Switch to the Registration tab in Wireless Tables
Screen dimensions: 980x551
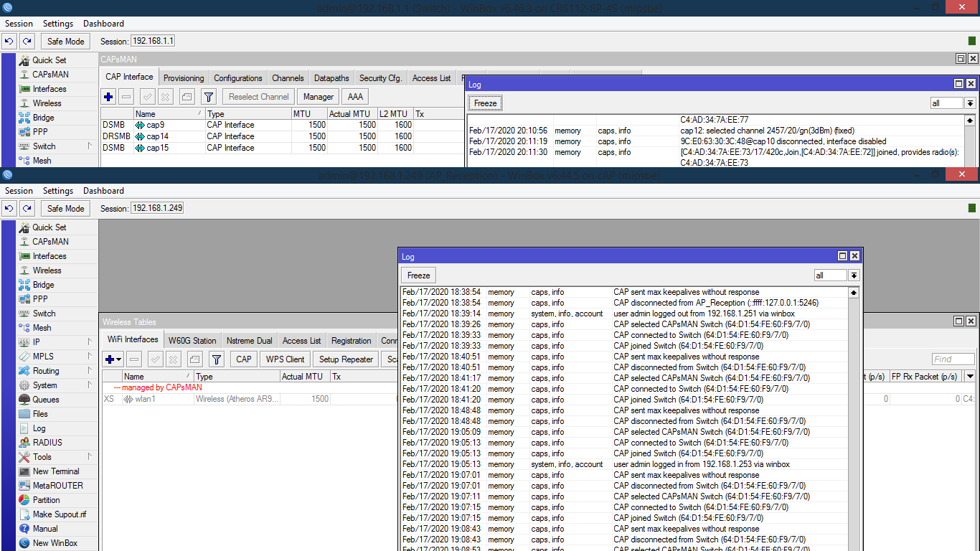pyautogui.click(x=352, y=341)
